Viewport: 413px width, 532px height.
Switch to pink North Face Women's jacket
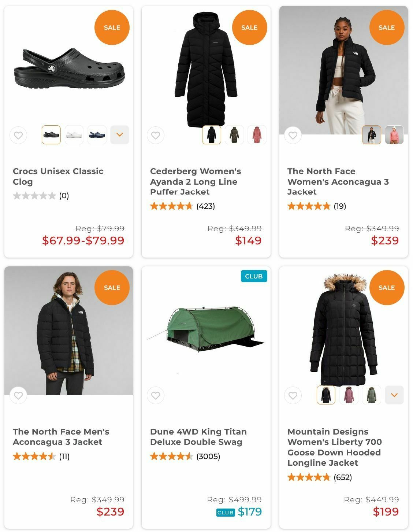(x=394, y=135)
